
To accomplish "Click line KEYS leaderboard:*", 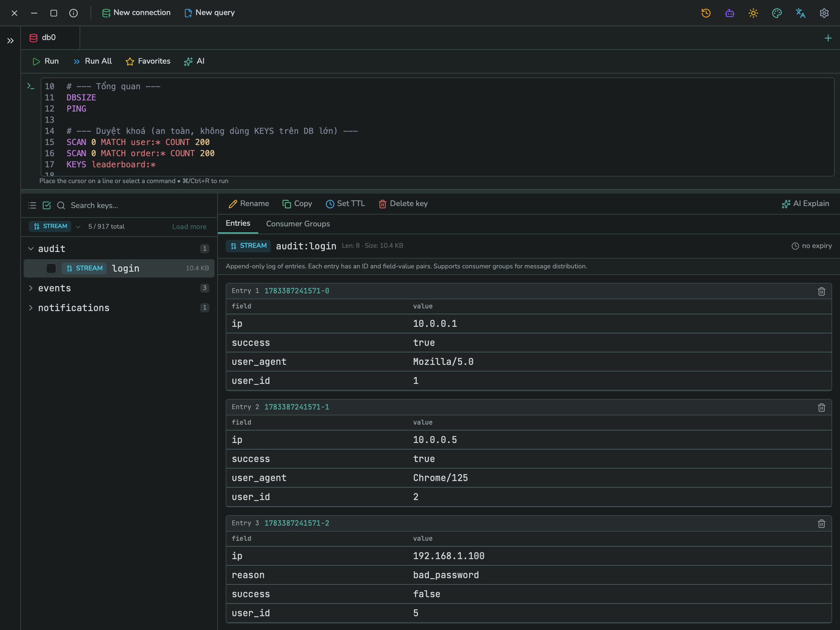I will [x=111, y=164].
